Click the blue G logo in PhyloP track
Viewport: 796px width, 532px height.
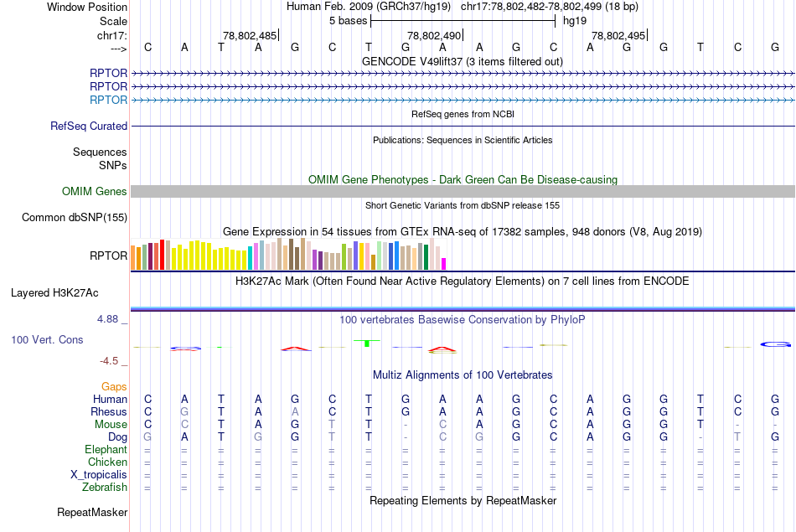coord(775,344)
